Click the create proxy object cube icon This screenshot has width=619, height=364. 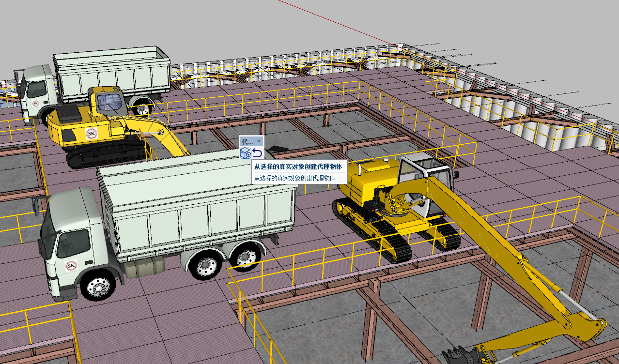[x=246, y=153]
